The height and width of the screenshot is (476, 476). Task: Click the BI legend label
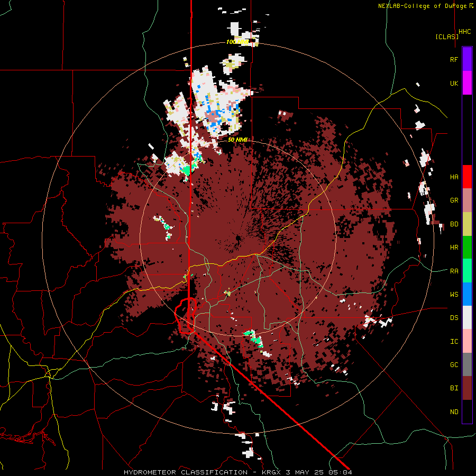(x=454, y=388)
